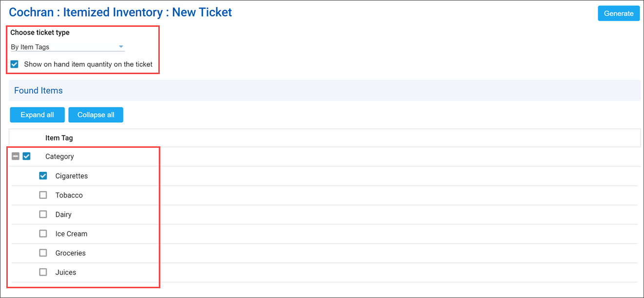The image size is (644, 298).
Task: Click the Found Items section header
Action: [x=38, y=90]
